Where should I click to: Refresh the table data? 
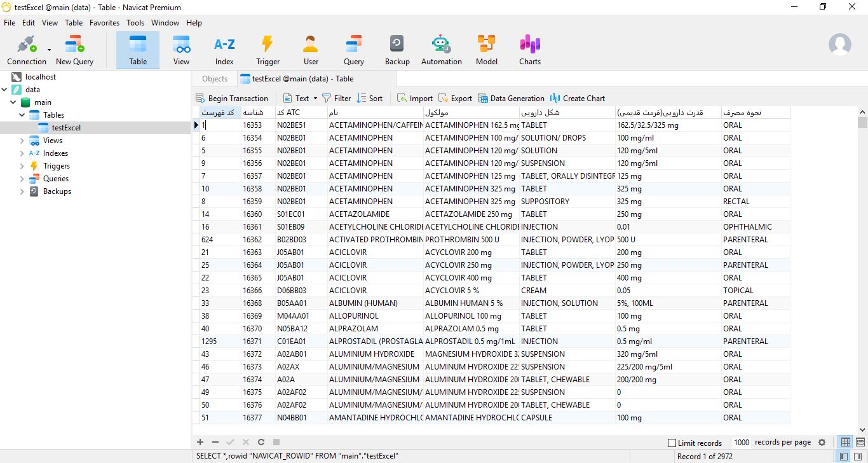coord(261,442)
